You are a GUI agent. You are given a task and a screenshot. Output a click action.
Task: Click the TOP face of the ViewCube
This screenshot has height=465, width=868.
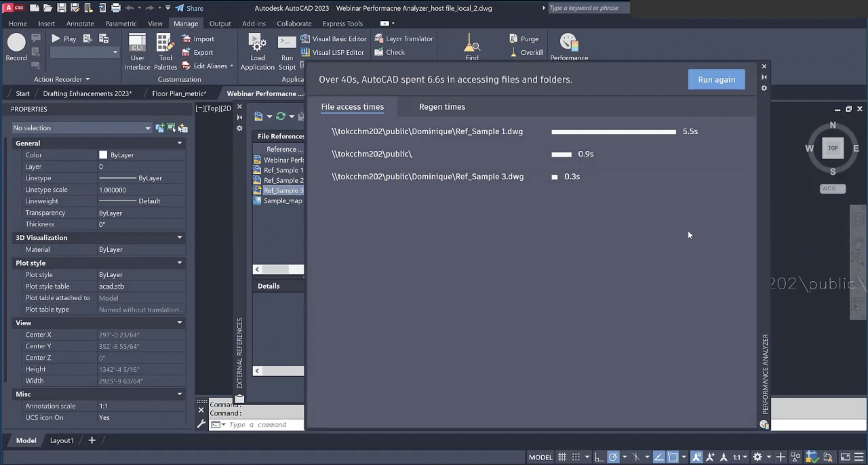point(833,148)
